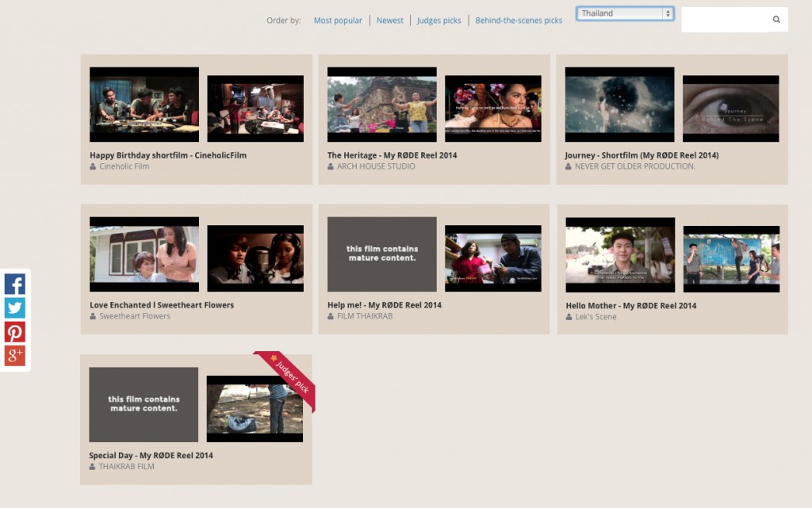Show Behind-the-scenes picks
Image resolution: width=812 pixels, height=508 pixels.
[x=519, y=21]
